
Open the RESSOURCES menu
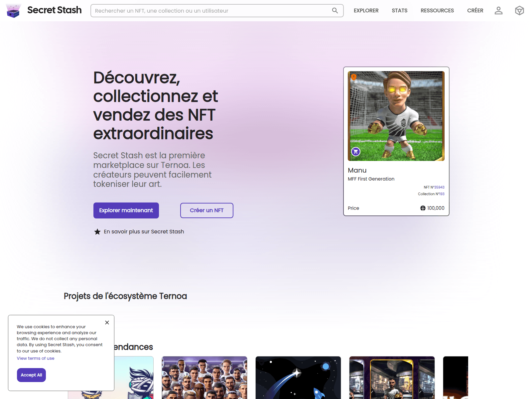tap(437, 11)
